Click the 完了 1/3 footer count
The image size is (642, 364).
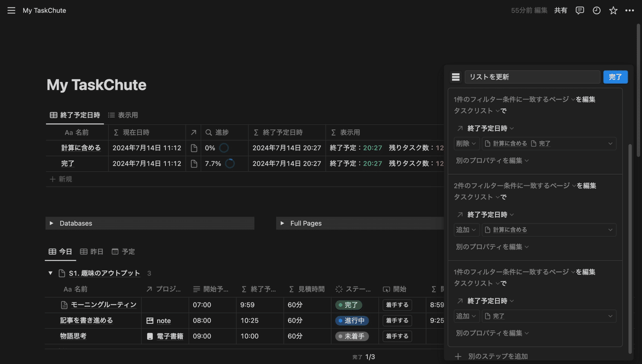(364, 357)
